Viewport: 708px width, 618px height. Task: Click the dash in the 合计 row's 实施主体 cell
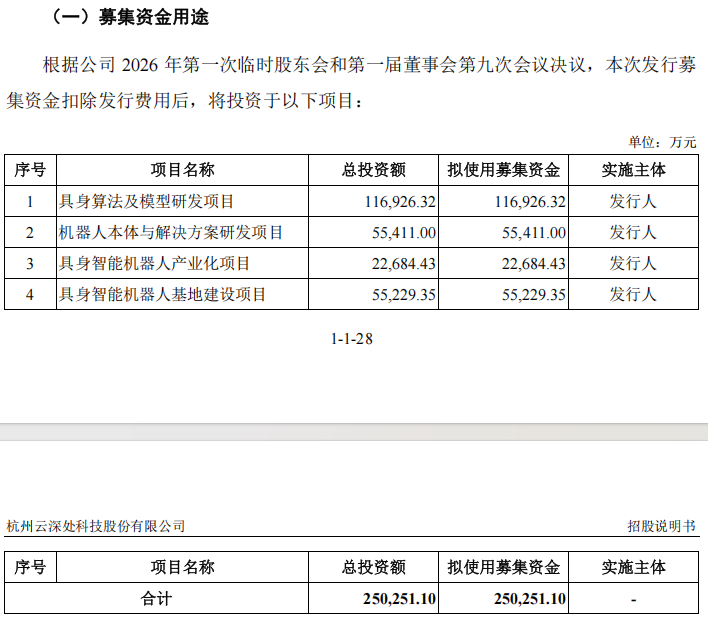(x=633, y=600)
